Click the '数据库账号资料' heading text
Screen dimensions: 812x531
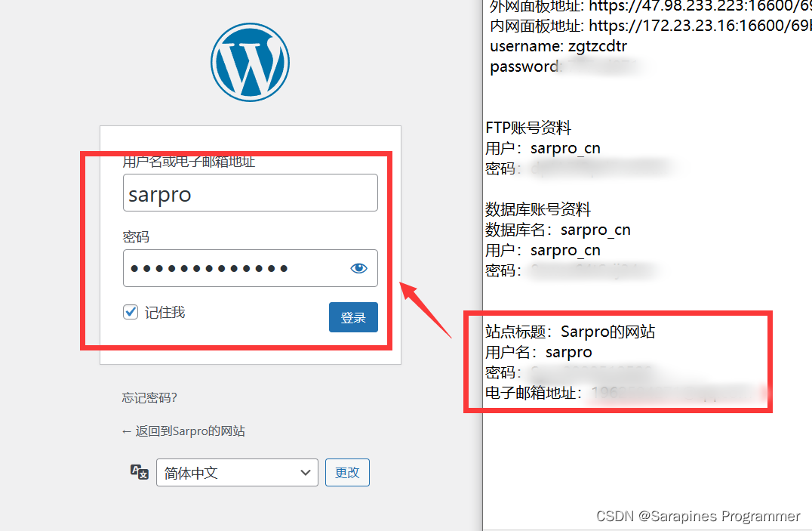coord(538,209)
